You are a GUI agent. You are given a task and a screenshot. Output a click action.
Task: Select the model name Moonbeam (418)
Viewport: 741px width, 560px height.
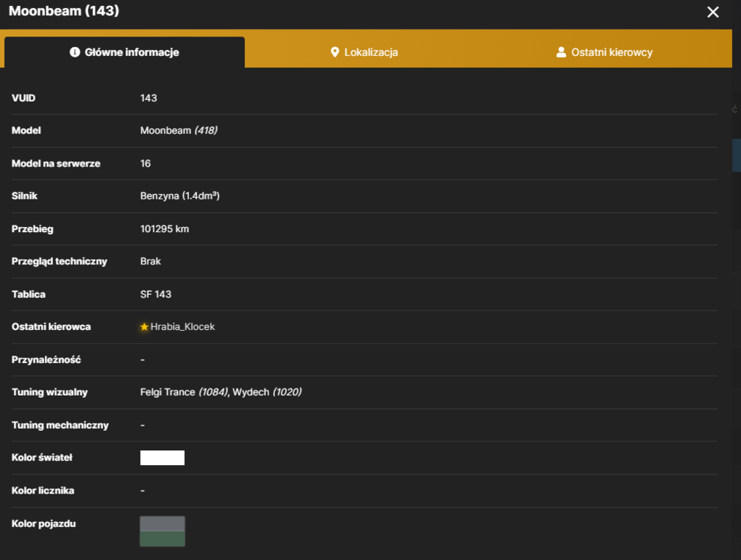[179, 131]
